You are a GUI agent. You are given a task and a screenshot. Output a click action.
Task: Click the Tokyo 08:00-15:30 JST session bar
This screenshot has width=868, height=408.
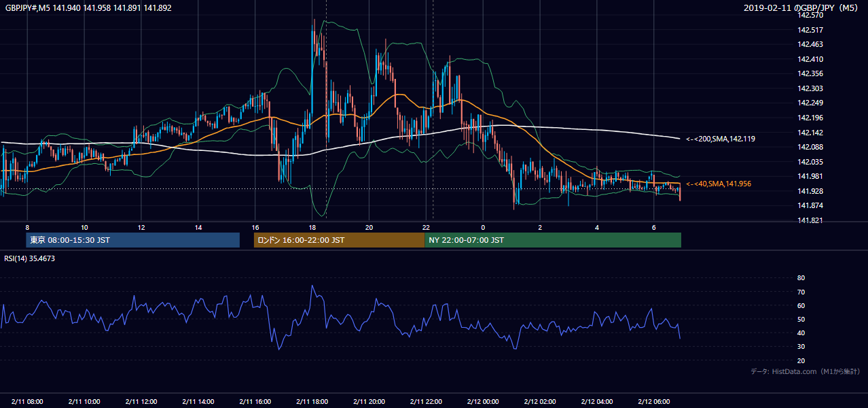coord(133,240)
